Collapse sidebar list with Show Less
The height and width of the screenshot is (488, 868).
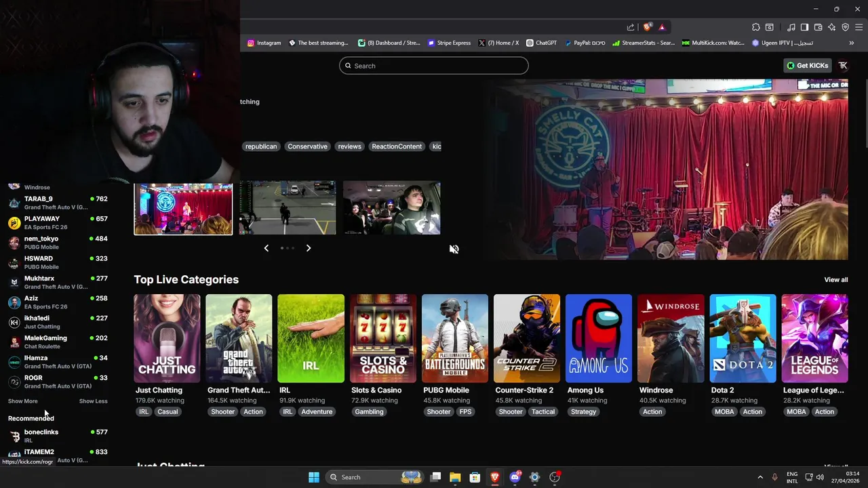pos(94,401)
